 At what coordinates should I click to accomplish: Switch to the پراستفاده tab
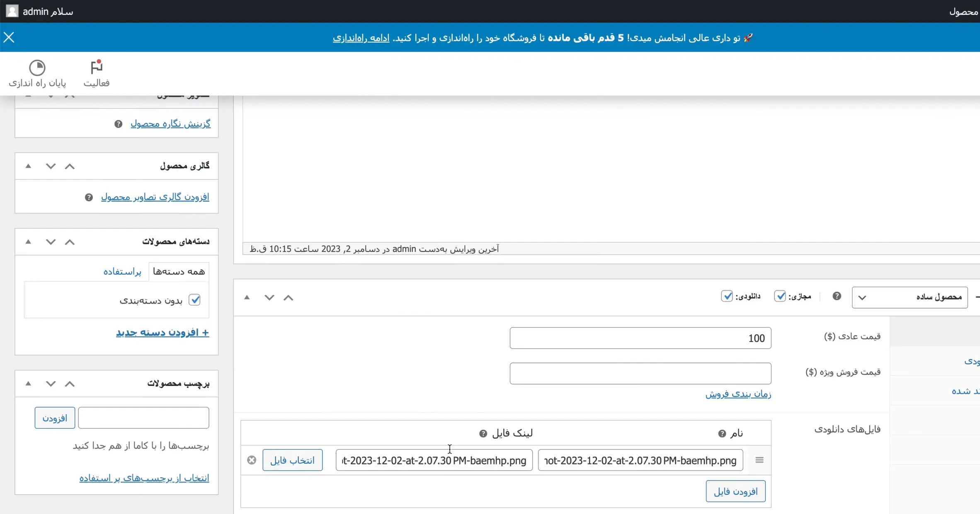point(122,272)
